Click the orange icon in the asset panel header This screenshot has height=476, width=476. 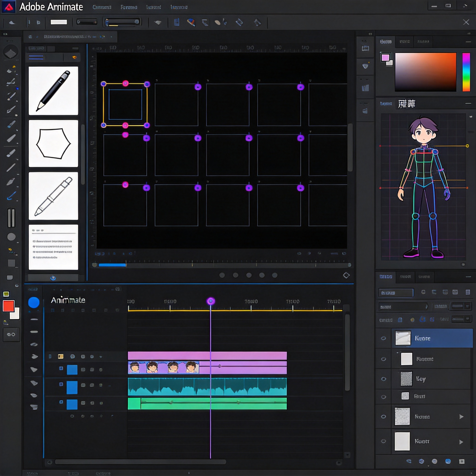(74, 57)
